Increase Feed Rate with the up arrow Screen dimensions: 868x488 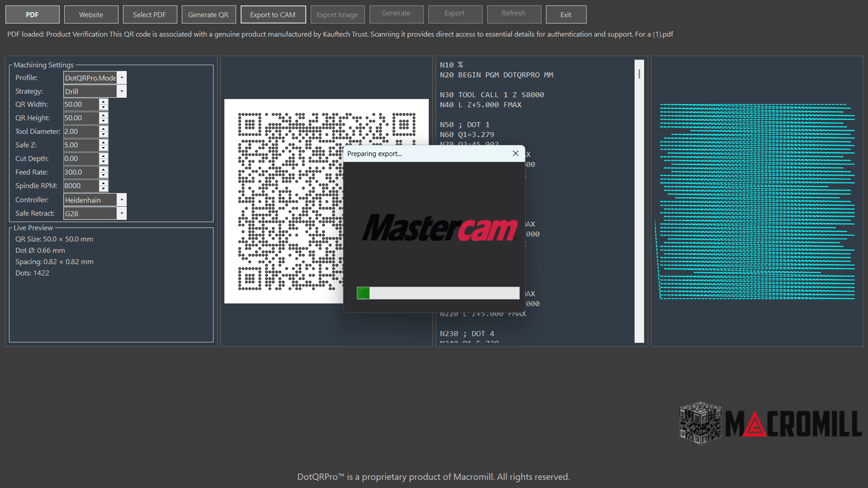point(104,170)
